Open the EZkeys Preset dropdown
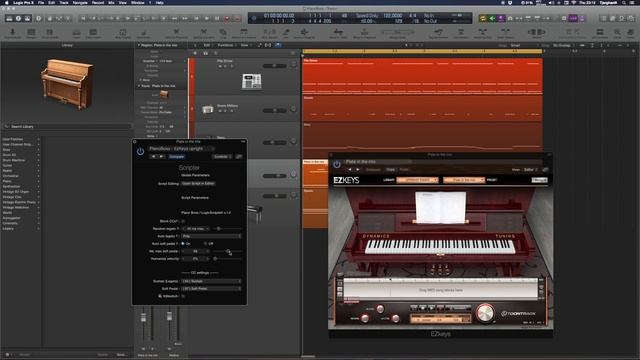Viewport: 640px width, 360px height. [464, 180]
